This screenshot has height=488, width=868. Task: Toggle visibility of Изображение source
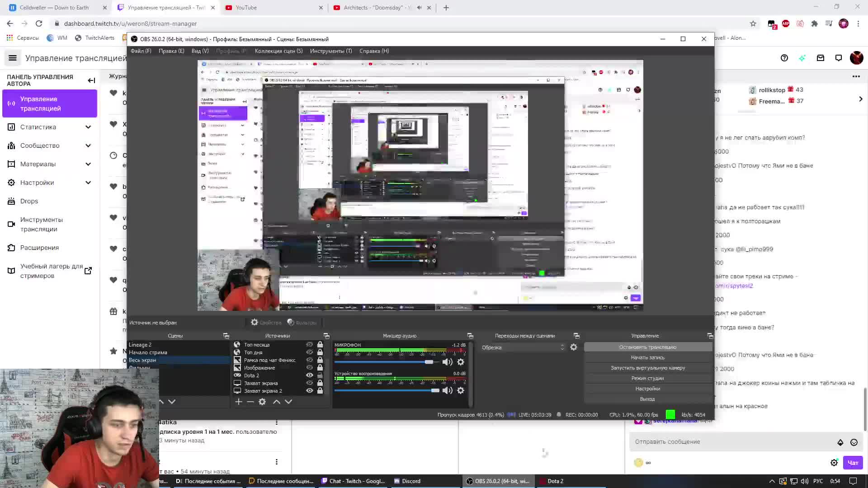tap(310, 368)
